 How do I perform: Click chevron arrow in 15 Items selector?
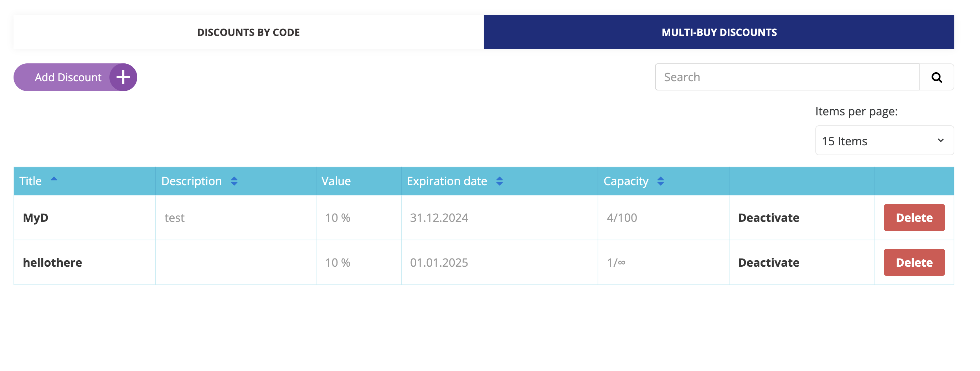(x=940, y=141)
